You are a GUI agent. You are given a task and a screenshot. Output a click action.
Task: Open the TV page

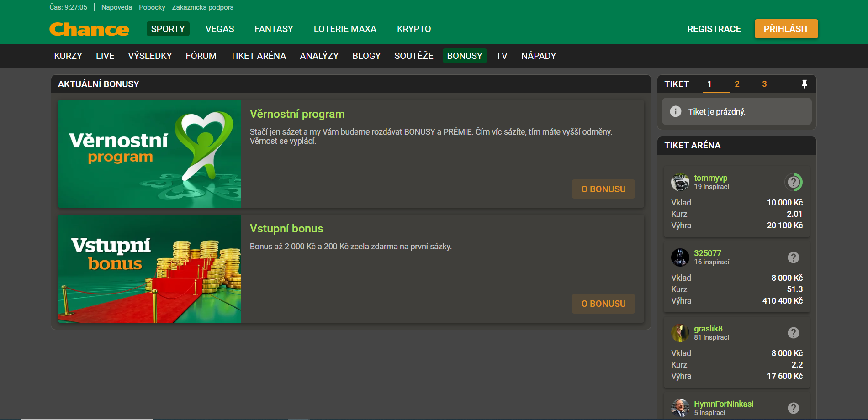click(x=502, y=56)
